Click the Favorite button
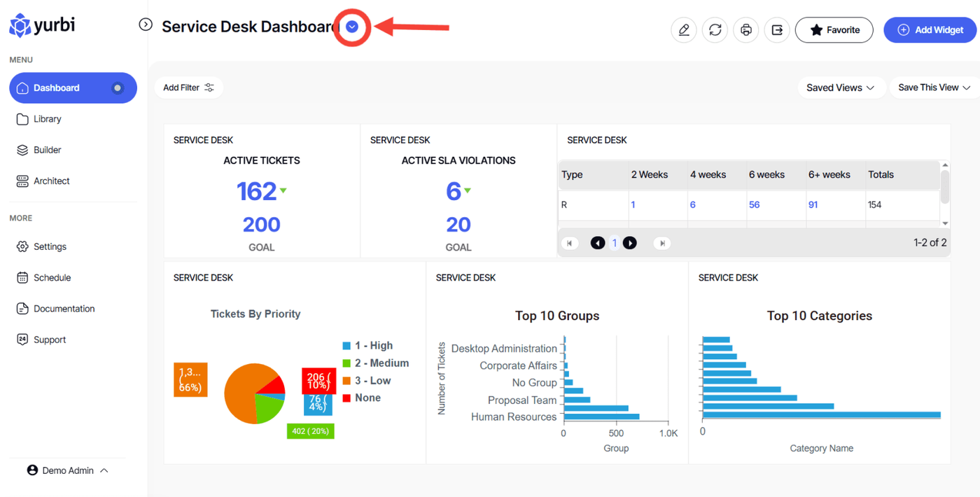This screenshot has width=980, height=497. 834,30
